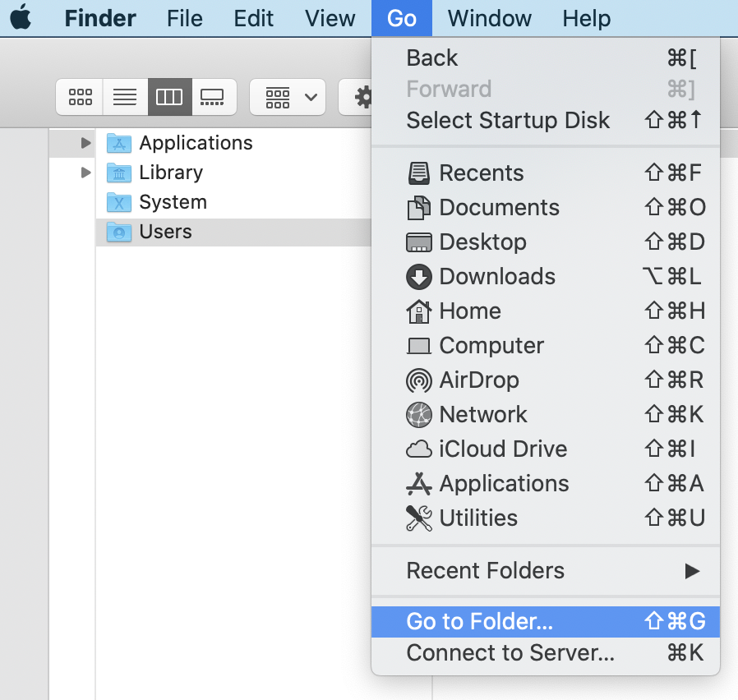Choose Recents in the Go menu
Viewport: 738px width, 700px height.
(x=546, y=173)
